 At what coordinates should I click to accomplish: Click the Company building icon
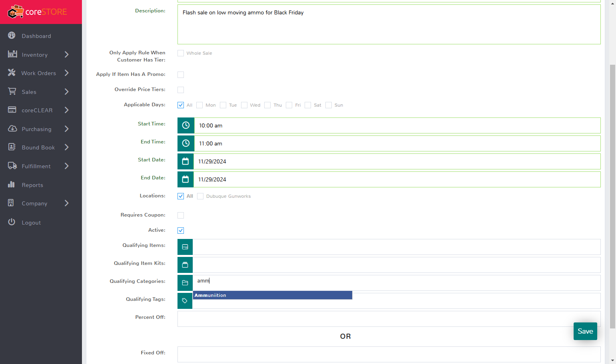[11, 203]
